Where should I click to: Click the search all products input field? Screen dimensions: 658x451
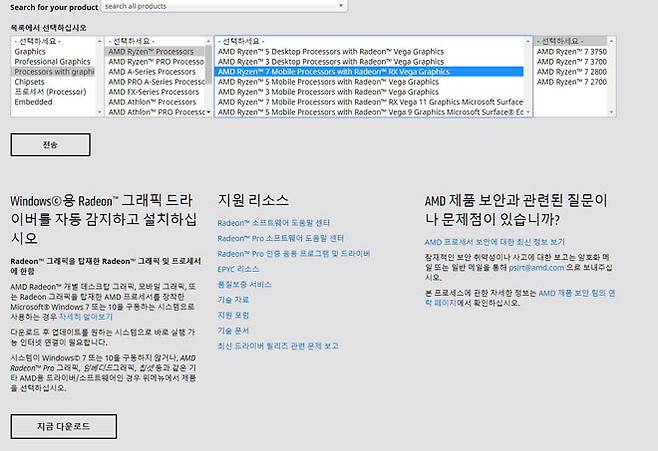[200, 6]
